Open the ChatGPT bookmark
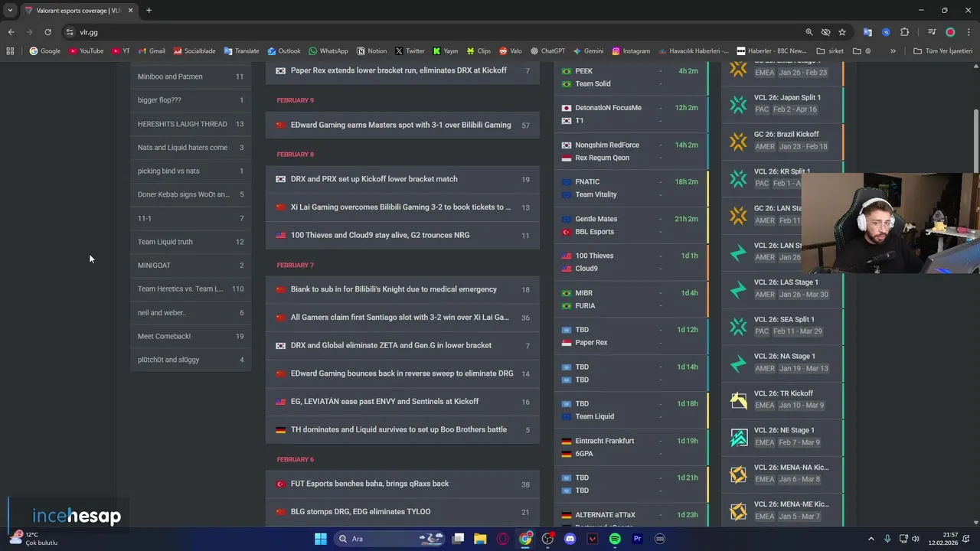This screenshot has width=980, height=551. tap(547, 51)
